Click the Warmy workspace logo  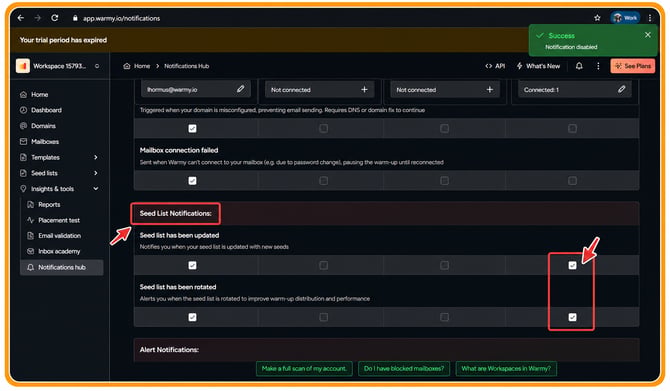click(x=23, y=66)
